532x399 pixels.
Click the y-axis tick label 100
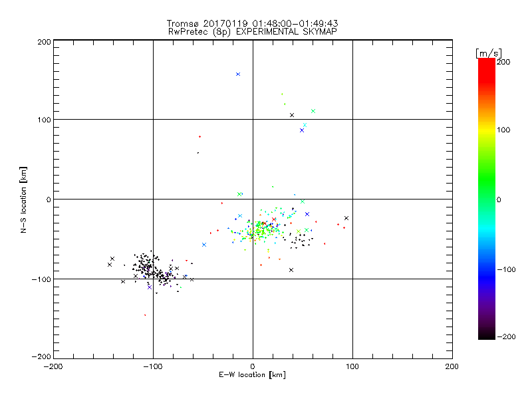click(44, 120)
